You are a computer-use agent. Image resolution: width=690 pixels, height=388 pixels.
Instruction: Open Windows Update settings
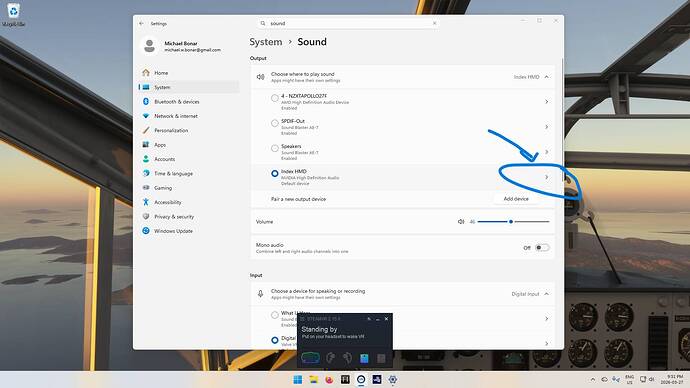tap(189, 231)
